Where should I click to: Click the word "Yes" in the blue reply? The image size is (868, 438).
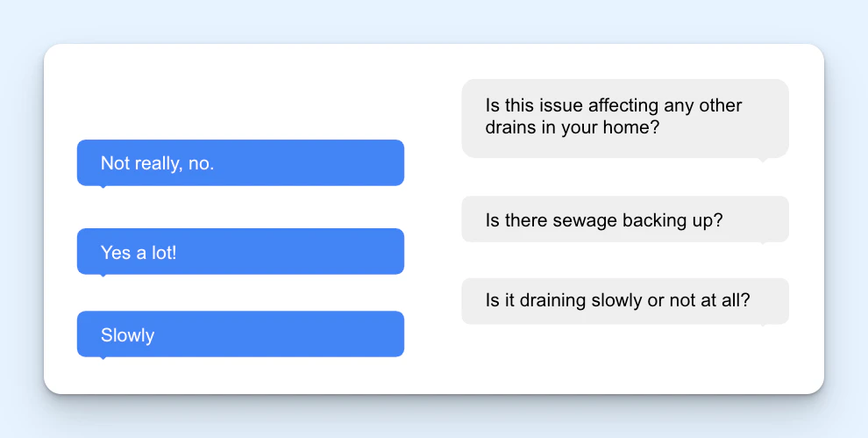[x=115, y=252]
